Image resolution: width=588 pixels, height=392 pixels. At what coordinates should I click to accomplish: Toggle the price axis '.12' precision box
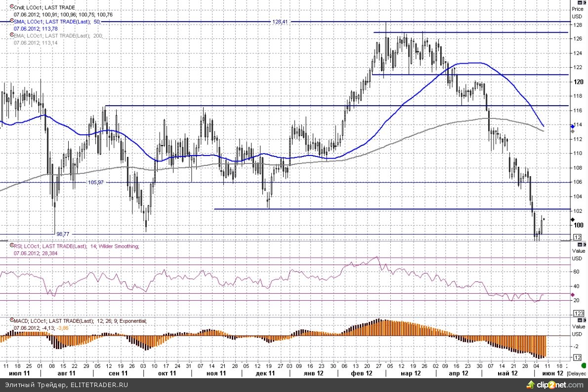point(577,237)
